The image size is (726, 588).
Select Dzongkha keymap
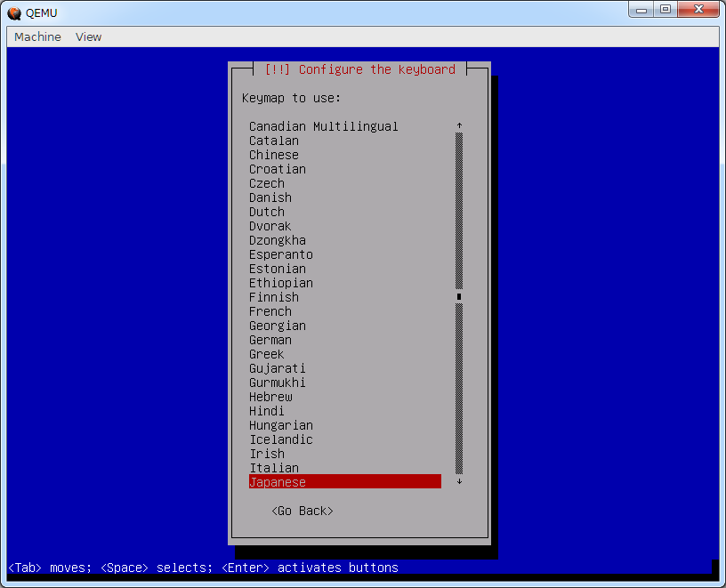[345, 240]
